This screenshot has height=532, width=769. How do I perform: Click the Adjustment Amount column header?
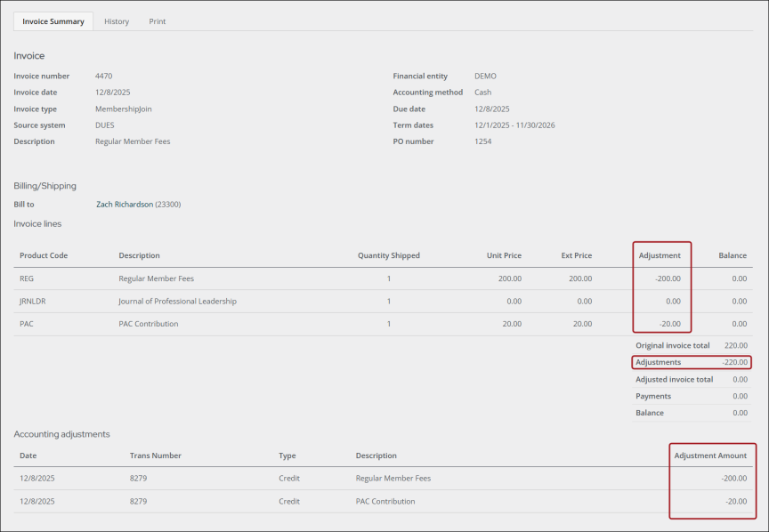click(709, 455)
